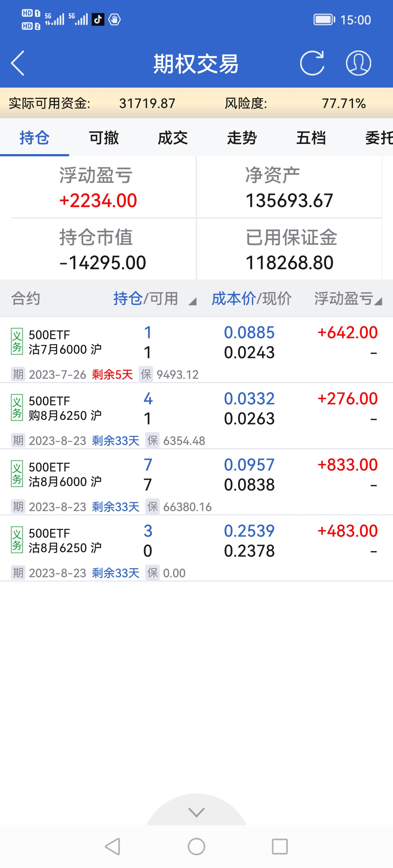Collapse the bottom panel with chevron

(196, 812)
